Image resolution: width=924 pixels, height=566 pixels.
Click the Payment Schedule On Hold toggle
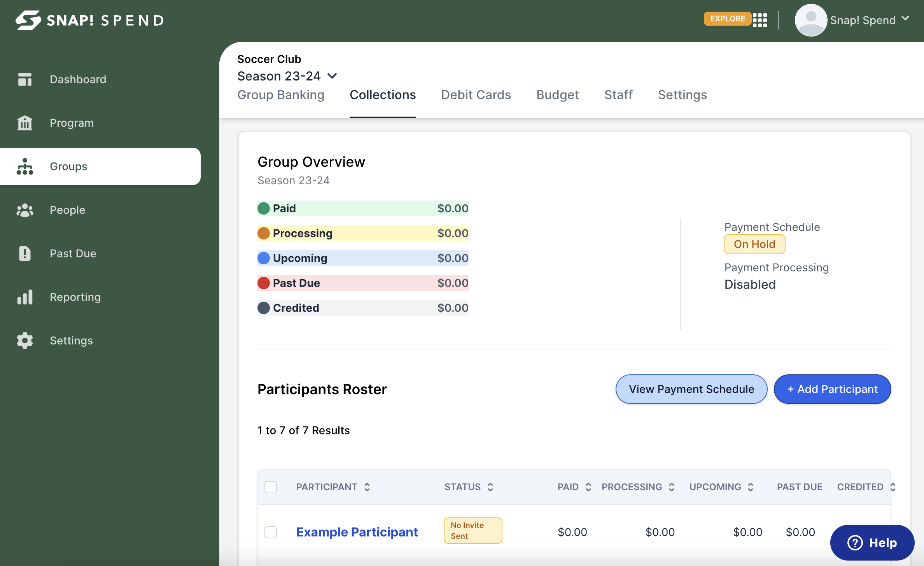(x=754, y=245)
